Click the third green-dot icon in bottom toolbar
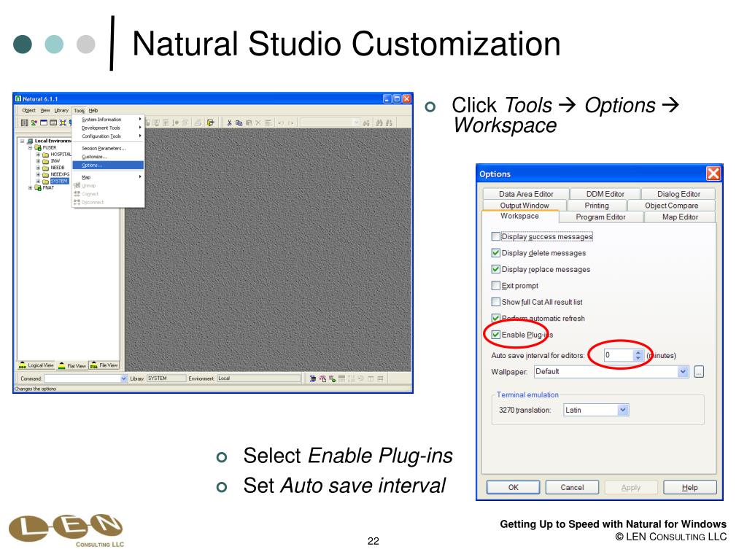The image size is (747, 560). coord(332,378)
